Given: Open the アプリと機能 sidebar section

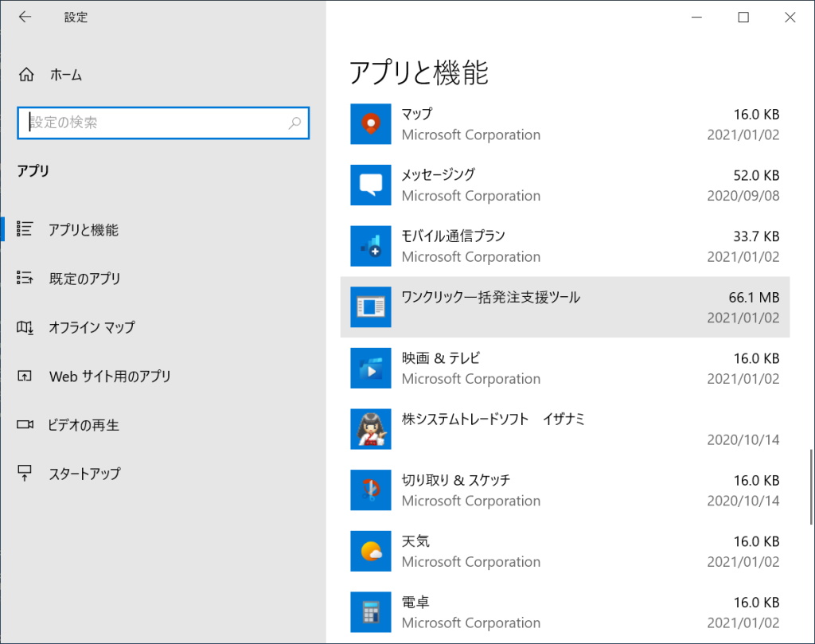Looking at the screenshot, I should (x=163, y=229).
